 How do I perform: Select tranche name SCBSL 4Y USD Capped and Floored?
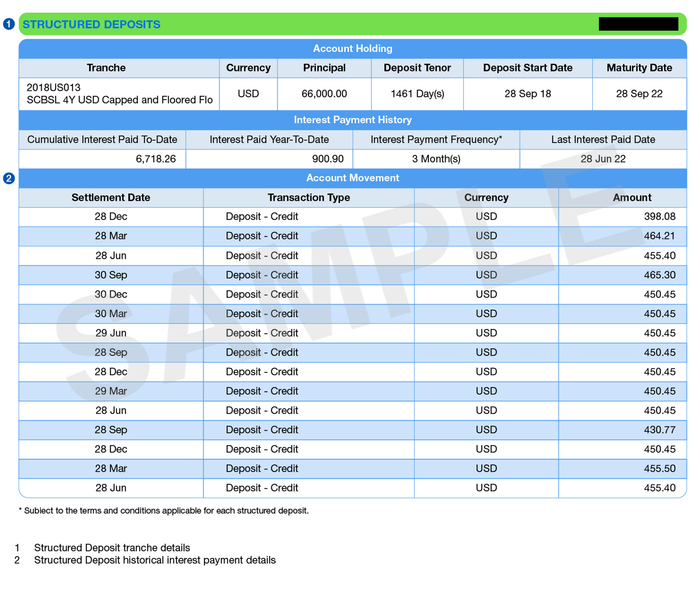pos(120,100)
